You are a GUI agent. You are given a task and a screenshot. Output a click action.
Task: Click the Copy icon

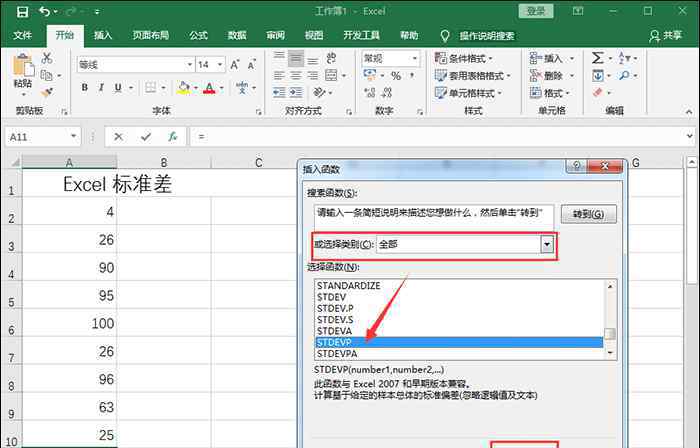pyautogui.click(x=46, y=75)
